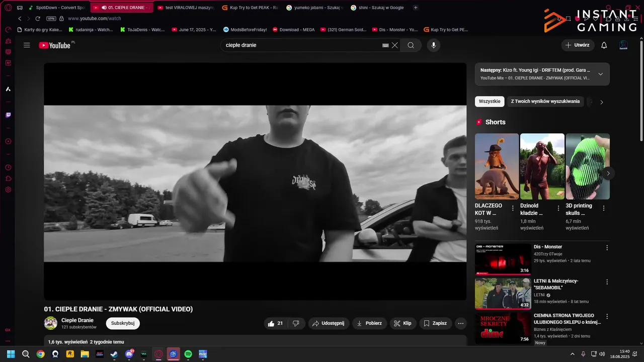Click the video player to pause
Screen dimensions: 644x362
pyautogui.click(x=255, y=182)
